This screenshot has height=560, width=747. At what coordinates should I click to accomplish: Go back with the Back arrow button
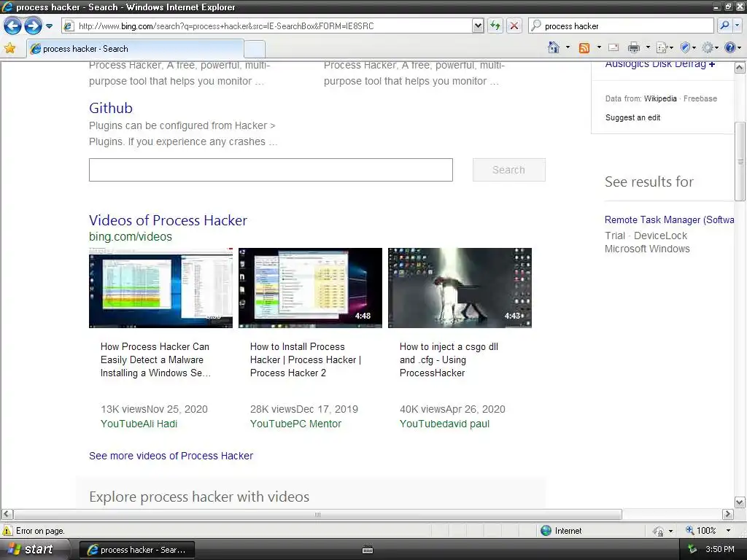[12, 26]
